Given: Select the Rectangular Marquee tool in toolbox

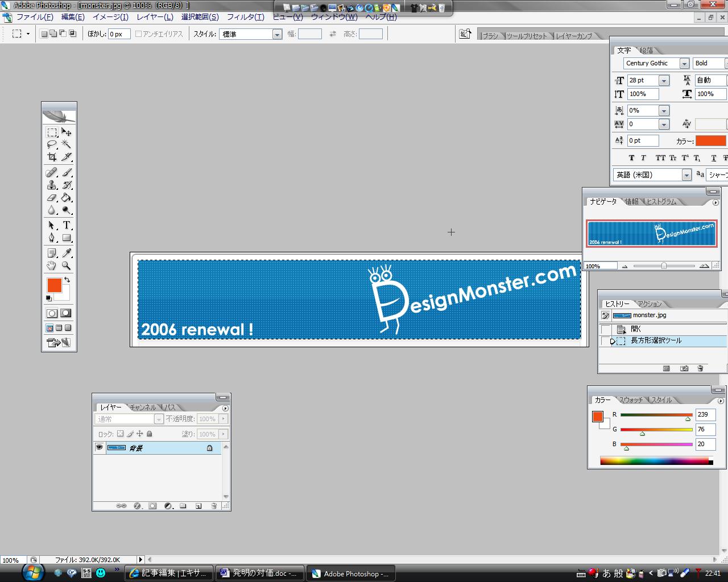Looking at the screenshot, I should tap(52, 132).
